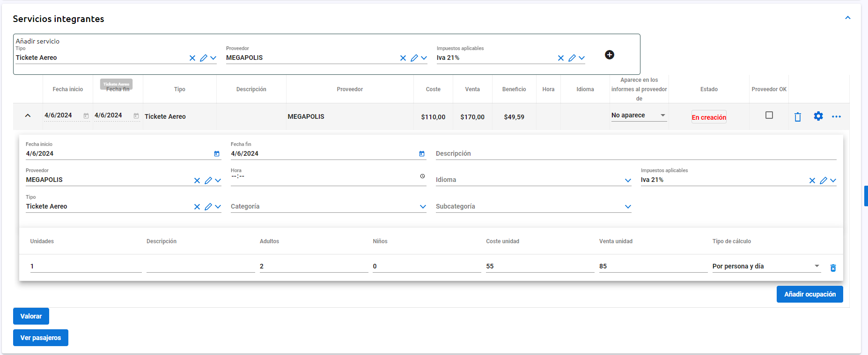Click the Valorar button
The width and height of the screenshot is (868, 355).
click(x=31, y=316)
